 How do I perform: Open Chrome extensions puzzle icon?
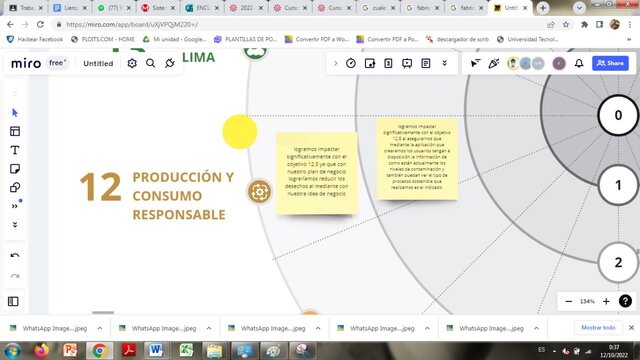pos(584,24)
